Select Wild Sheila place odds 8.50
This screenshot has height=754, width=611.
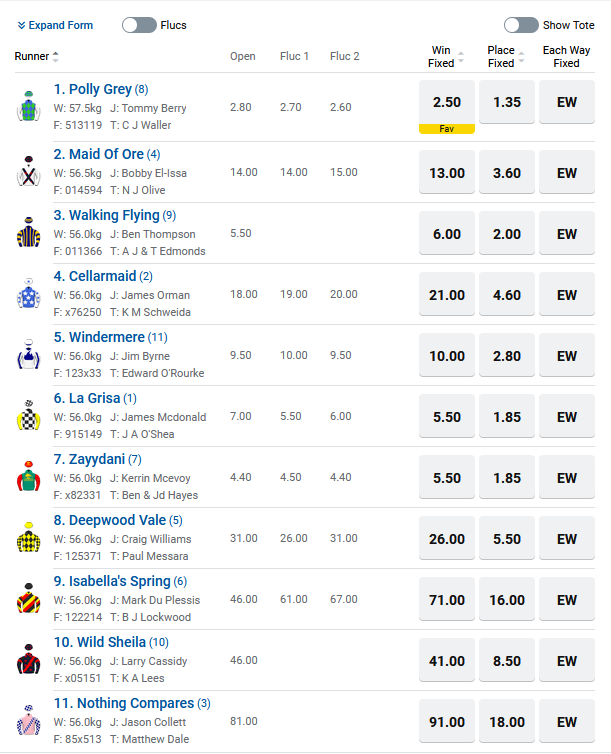508,660
